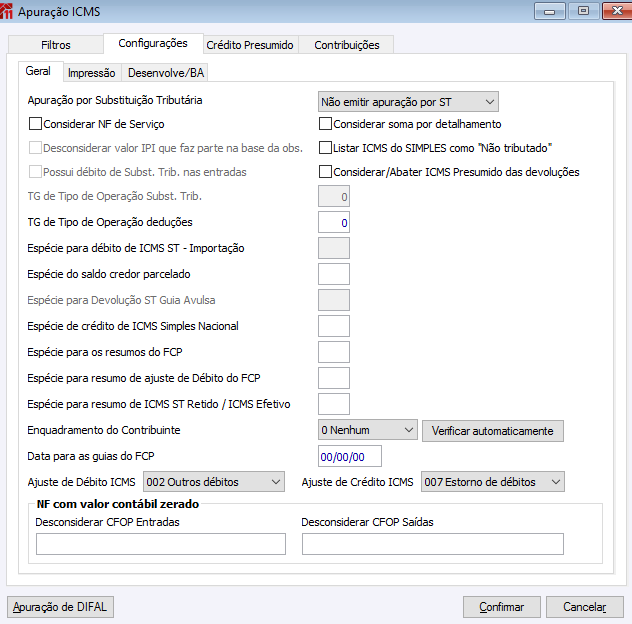632x624 pixels.
Task: Click the TG de Tipo de Operação deduções field
Action: [334, 222]
